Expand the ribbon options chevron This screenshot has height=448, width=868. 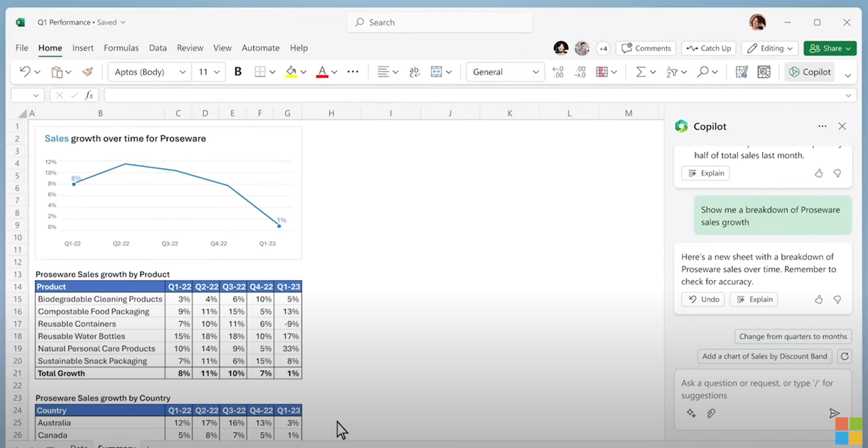click(847, 76)
